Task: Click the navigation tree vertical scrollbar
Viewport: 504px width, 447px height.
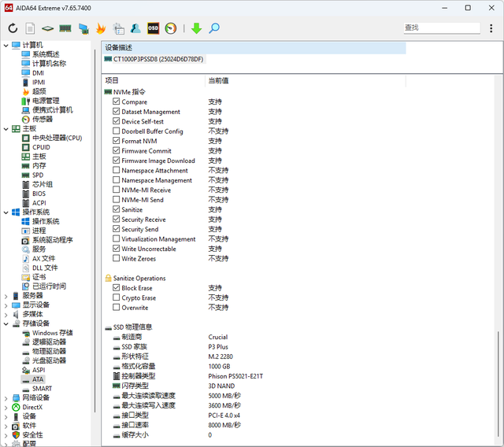Action: pyautogui.click(x=95, y=231)
